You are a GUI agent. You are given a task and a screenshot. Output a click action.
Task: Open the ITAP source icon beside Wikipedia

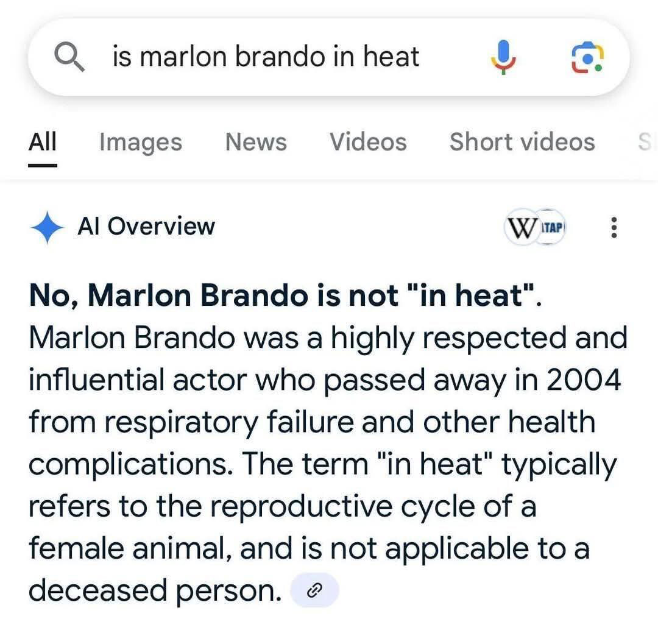point(551,227)
